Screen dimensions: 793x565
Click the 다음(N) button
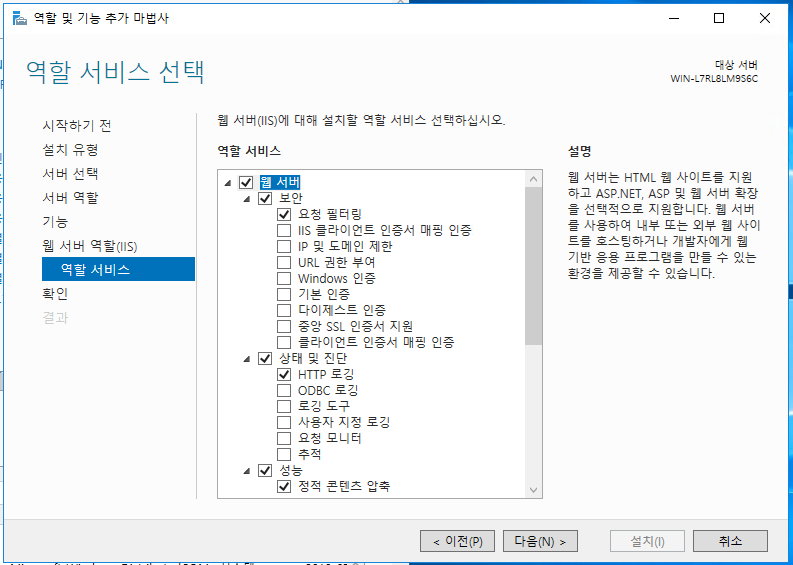540,541
